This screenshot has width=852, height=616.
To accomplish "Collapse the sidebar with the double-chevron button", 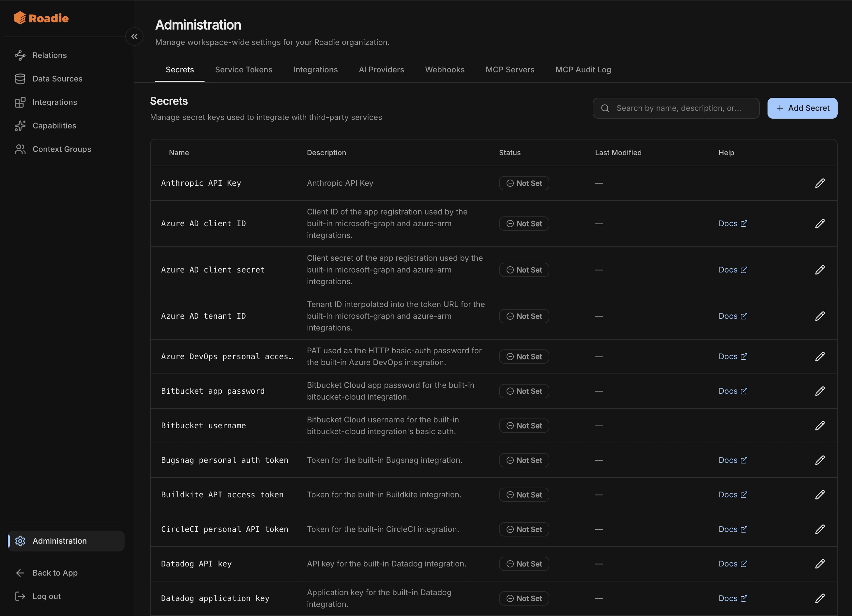I will pyautogui.click(x=134, y=37).
